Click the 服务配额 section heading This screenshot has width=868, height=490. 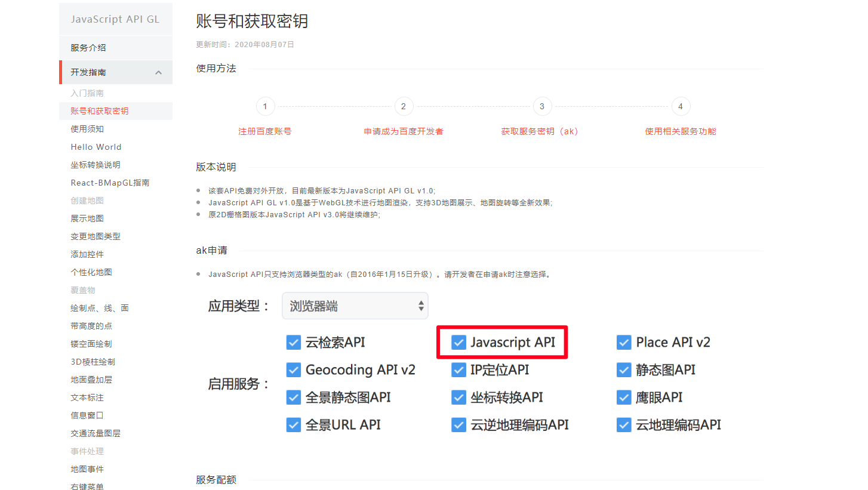click(216, 480)
